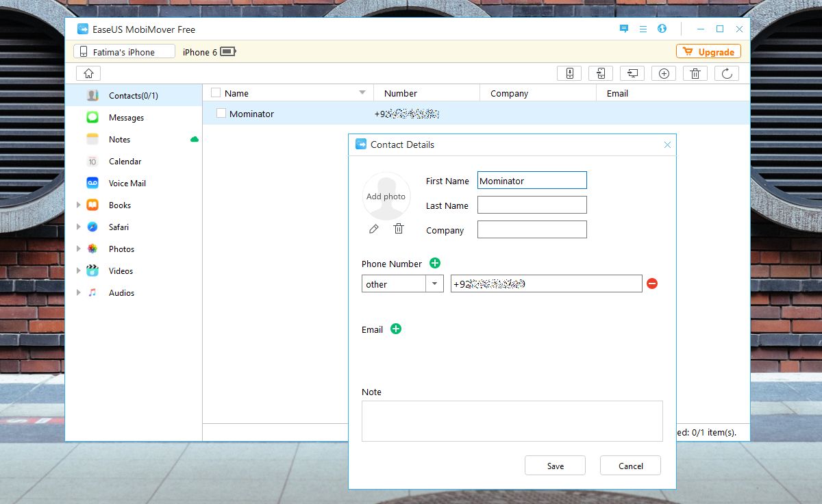This screenshot has width=822, height=504.
Task: Expand the Books category arrow
Action: coord(79,205)
